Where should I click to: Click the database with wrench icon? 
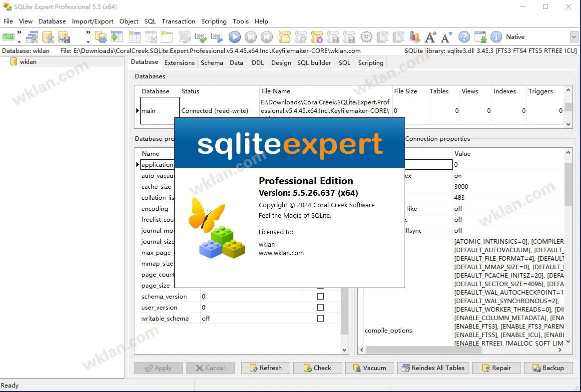point(48,36)
